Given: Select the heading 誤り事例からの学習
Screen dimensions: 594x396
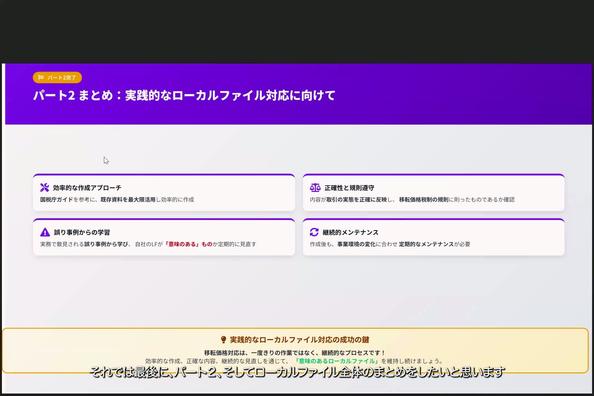Looking at the screenshot, I should click(x=82, y=232).
